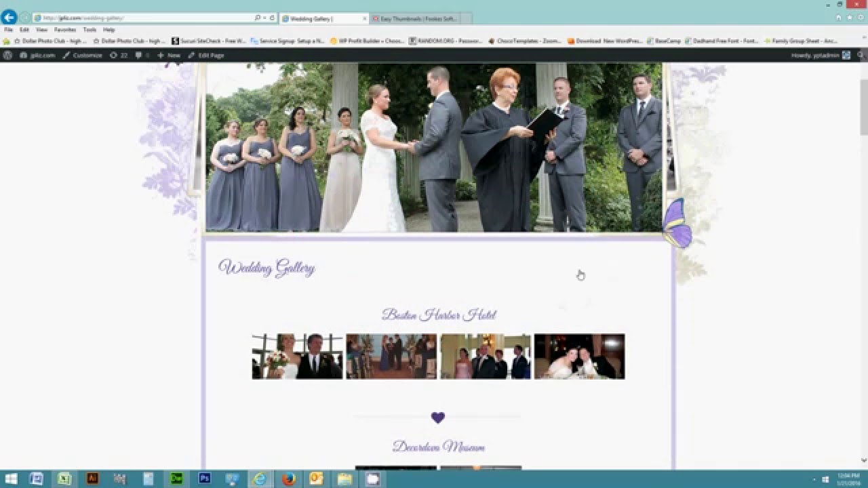Open the browser Home icon
Viewport: 868px width, 488px height.
pyautogui.click(x=839, y=18)
